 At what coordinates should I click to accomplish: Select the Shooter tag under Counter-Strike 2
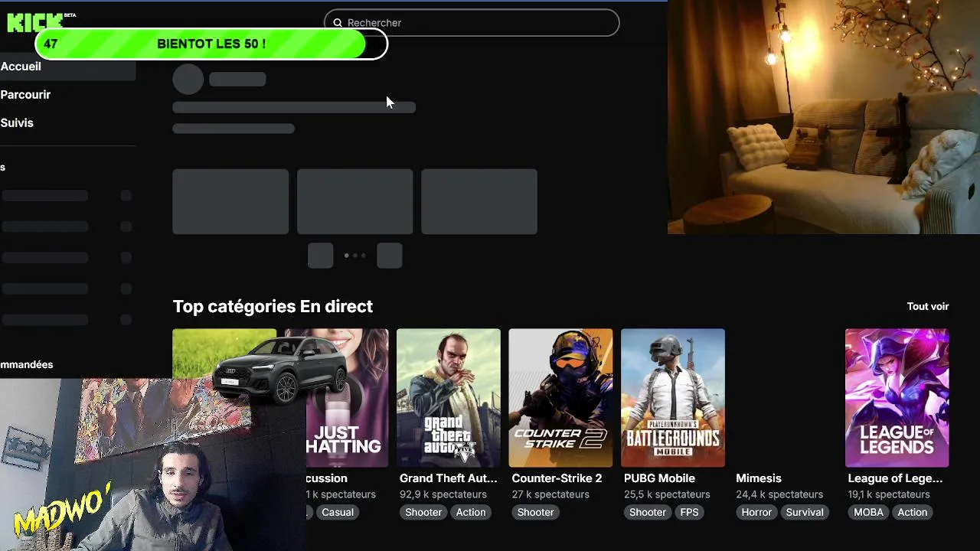pyautogui.click(x=535, y=512)
